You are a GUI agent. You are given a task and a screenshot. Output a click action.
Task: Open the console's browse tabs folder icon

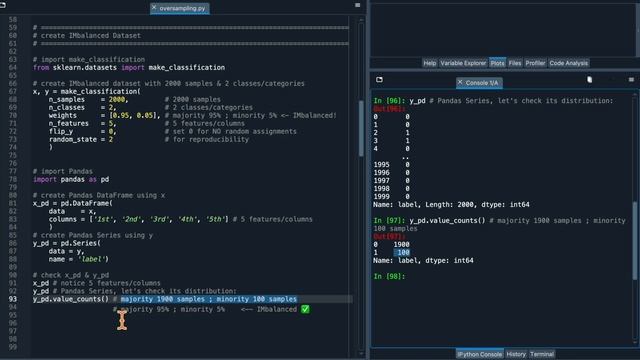pos(379,80)
